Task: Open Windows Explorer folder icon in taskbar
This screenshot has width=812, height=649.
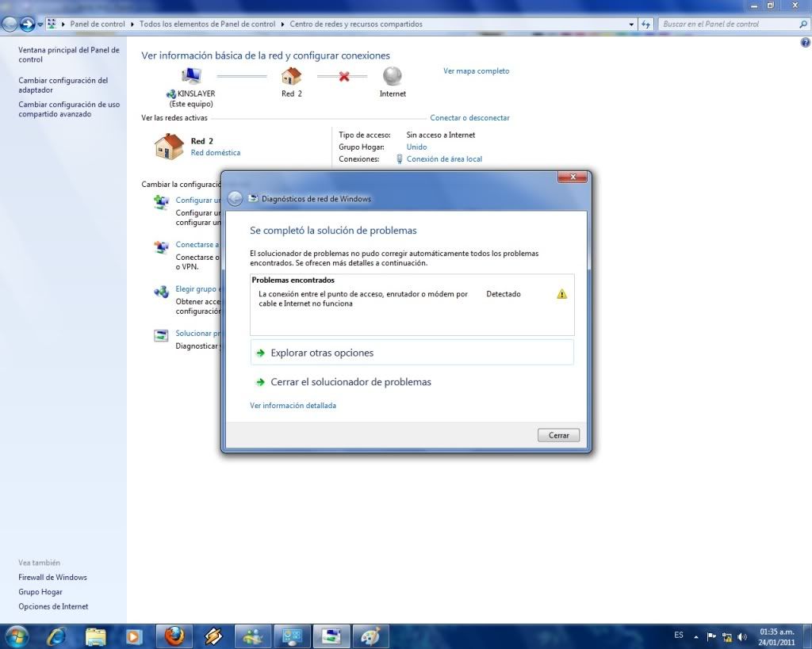Action: tap(96, 636)
